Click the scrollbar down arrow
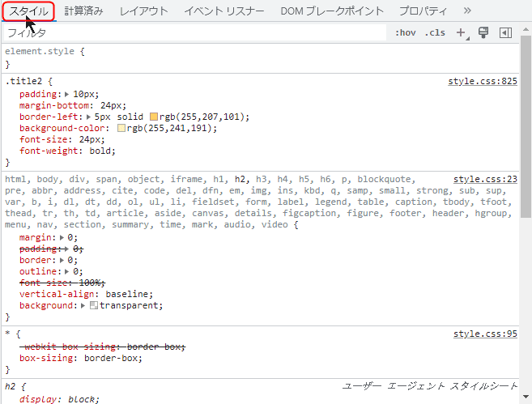This screenshot has height=404, width=532. click(x=526, y=397)
